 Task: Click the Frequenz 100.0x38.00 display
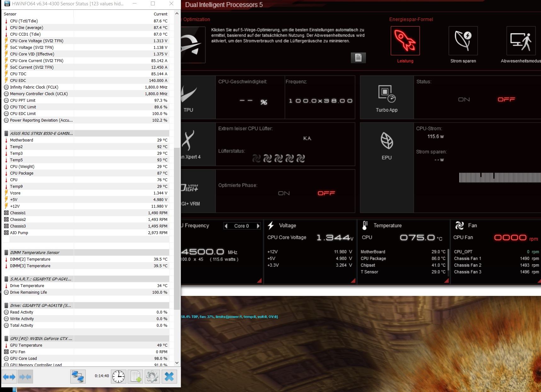(x=320, y=101)
